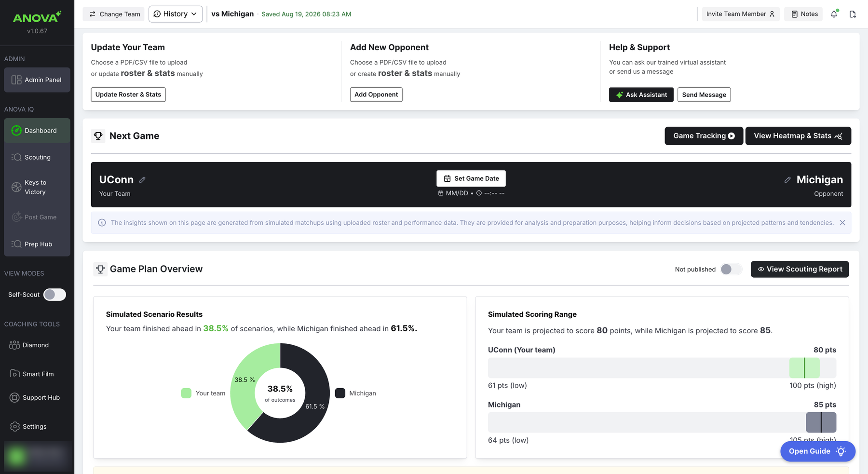Click Set Game Date
Screen dimensions: 868x474
click(471, 178)
